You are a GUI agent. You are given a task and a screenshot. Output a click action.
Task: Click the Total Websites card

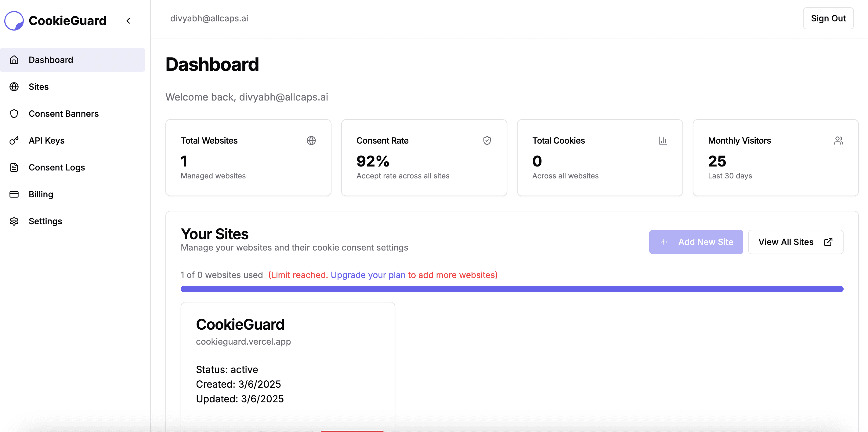(x=248, y=157)
